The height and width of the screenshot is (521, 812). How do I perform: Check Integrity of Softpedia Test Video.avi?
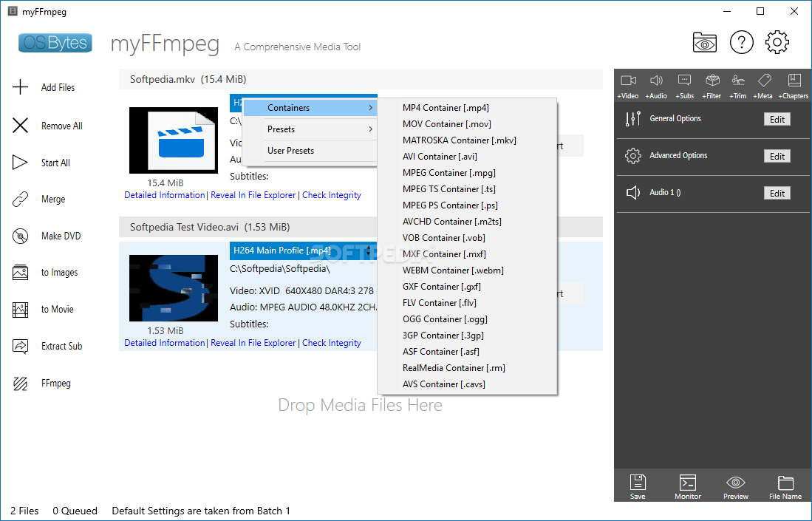point(332,343)
